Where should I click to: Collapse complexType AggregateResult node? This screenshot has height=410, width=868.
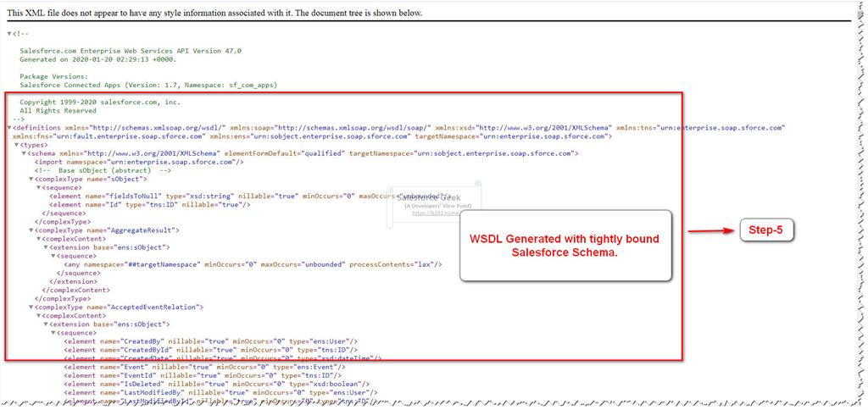(31, 230)
